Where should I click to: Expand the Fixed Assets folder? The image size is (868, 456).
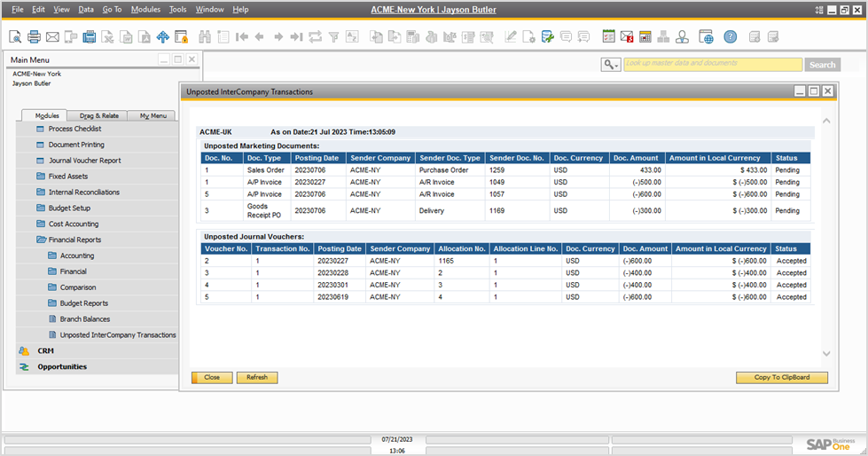(x=67, y=177)
